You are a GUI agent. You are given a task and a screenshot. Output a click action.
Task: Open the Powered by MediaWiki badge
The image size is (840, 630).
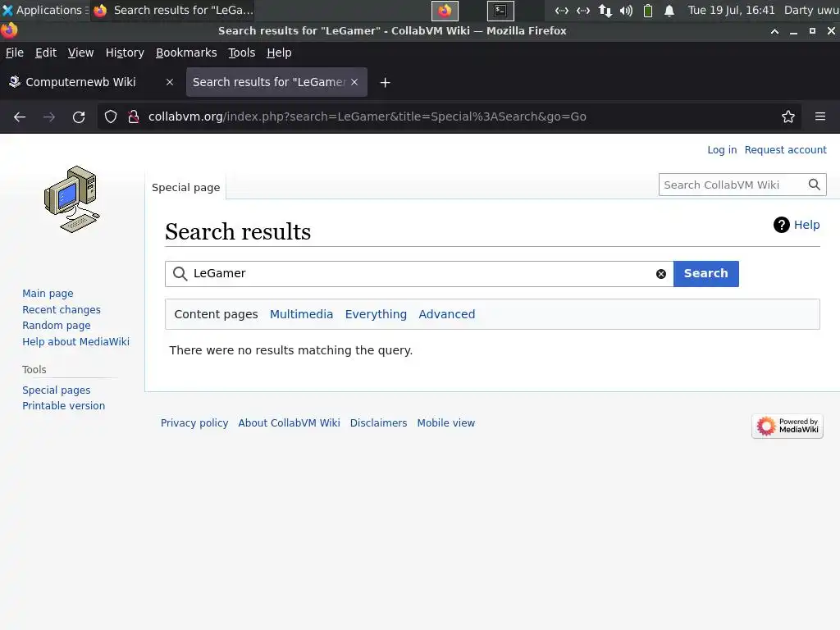[x=787, y=427]
